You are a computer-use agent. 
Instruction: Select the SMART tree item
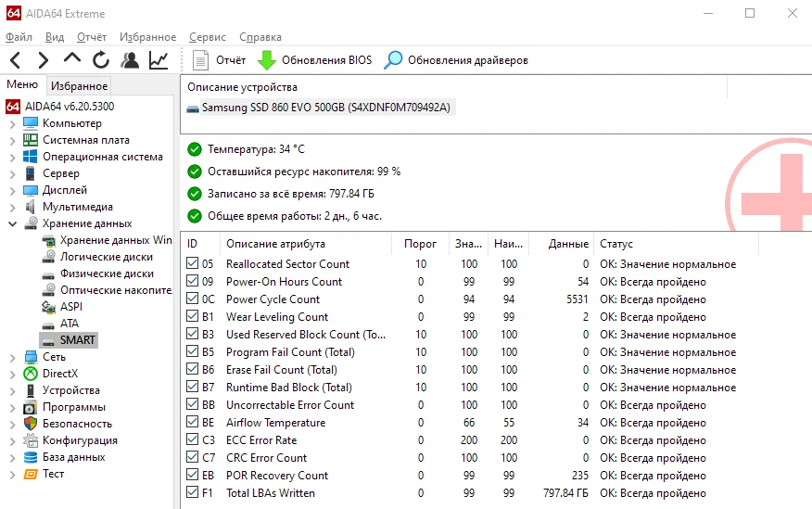pyautogui.click(x=78, y=340)
